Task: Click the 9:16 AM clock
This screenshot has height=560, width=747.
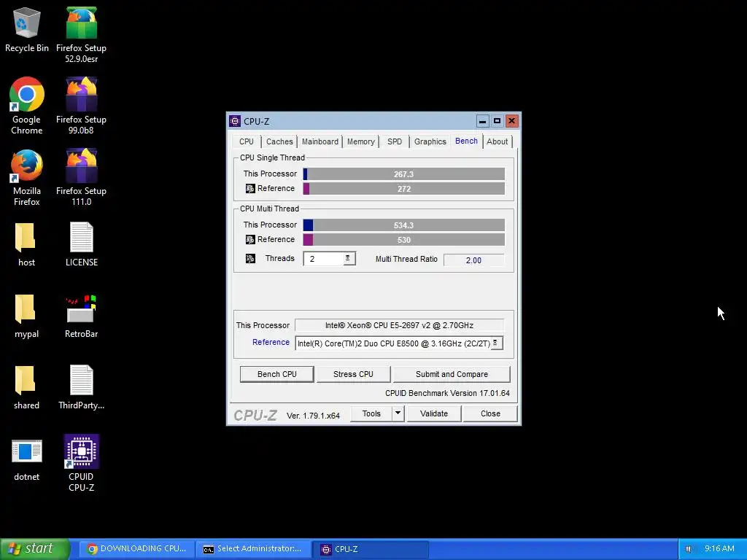Action: pos(719,548)
